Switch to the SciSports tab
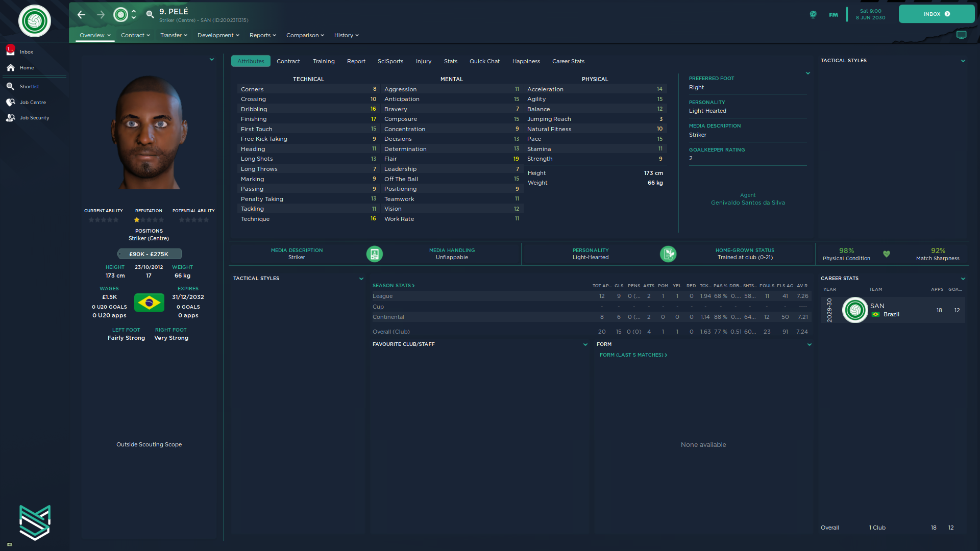980x551 pixels. [390, 62]
